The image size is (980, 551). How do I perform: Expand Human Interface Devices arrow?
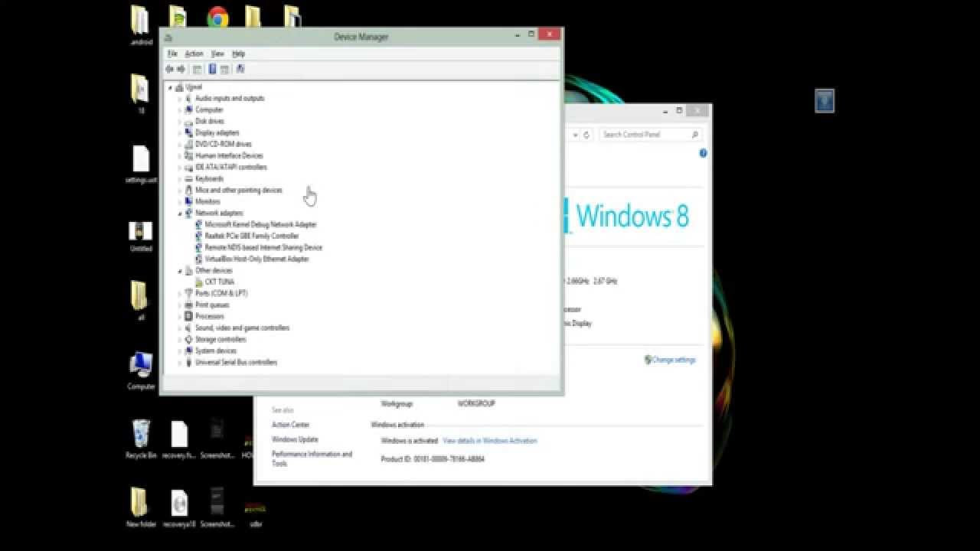180,156
